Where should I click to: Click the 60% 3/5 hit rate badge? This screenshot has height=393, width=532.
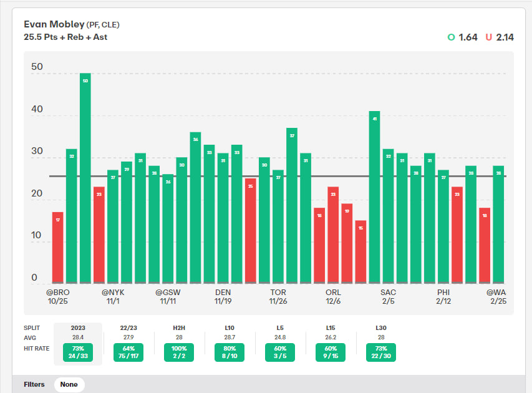tap(280, 352)
